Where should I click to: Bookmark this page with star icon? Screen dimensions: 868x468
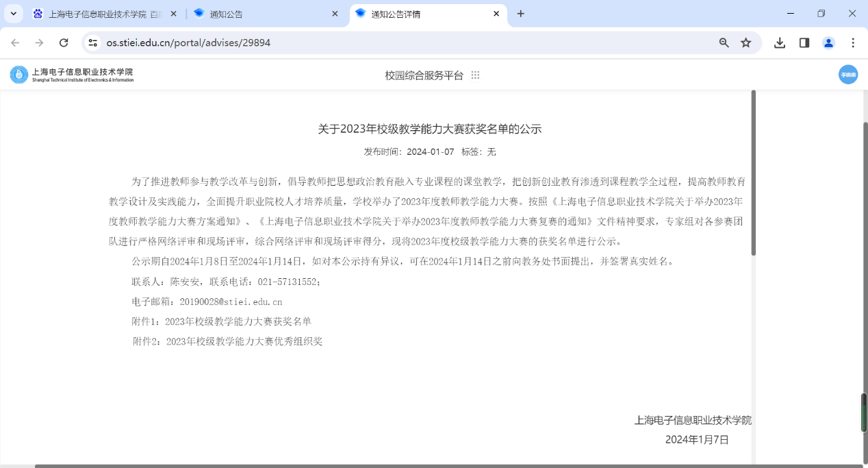(746, 42)
